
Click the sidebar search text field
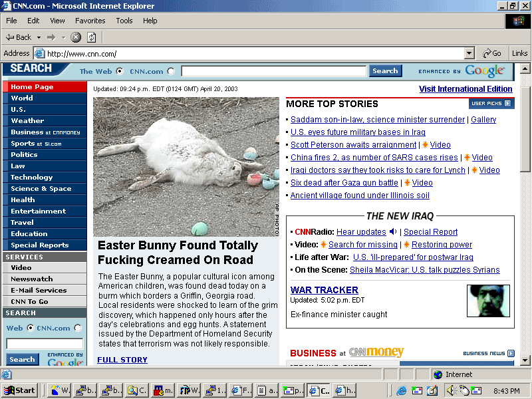(x=45, y=344)
